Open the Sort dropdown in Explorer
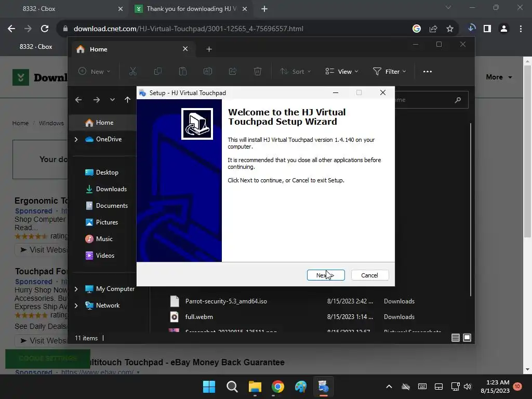 (295, 71)
